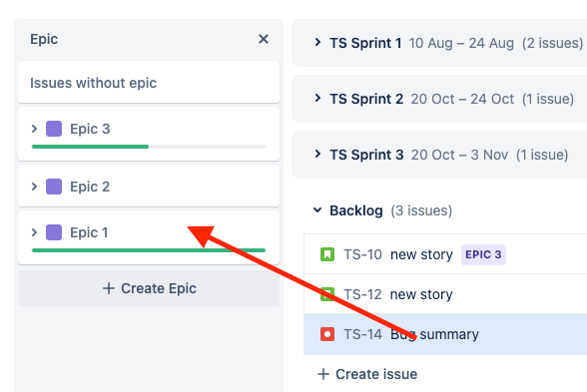
Task: Select Issues without epic filter
Action: [x=149, y=82]
